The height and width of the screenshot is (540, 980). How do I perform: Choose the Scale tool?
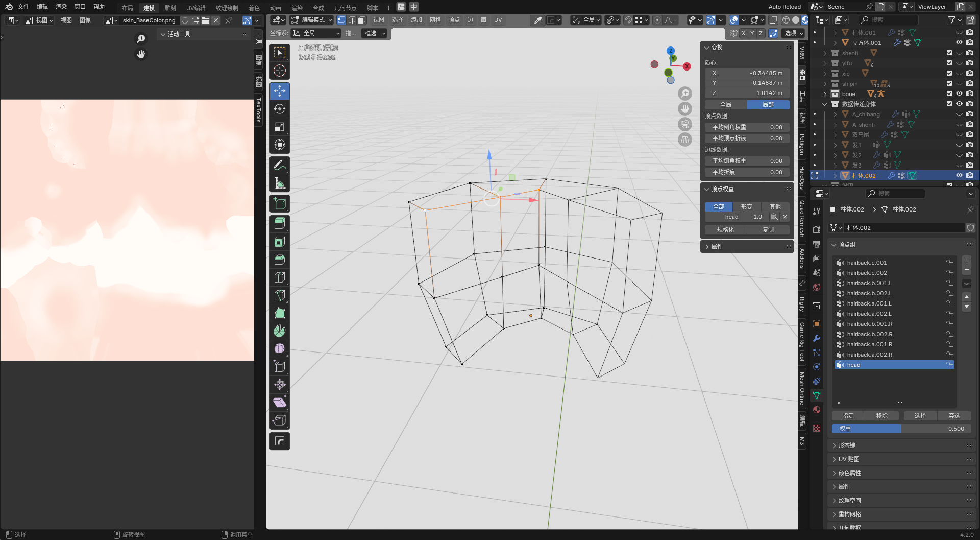[x=279, y=127]
